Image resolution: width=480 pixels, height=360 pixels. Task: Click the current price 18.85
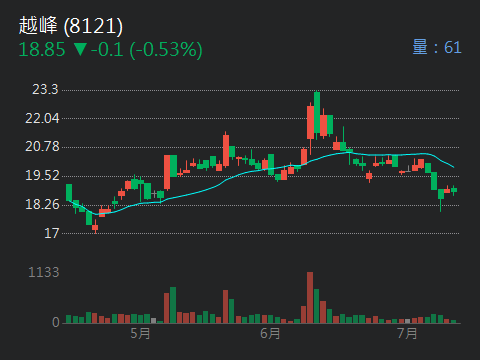point(42,50)
